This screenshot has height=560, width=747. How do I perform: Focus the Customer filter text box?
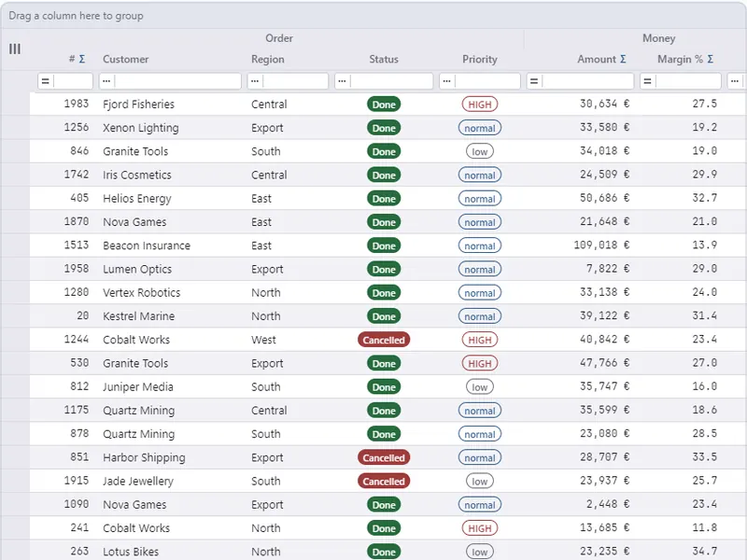pyautogui.click(x=177, y=81)
